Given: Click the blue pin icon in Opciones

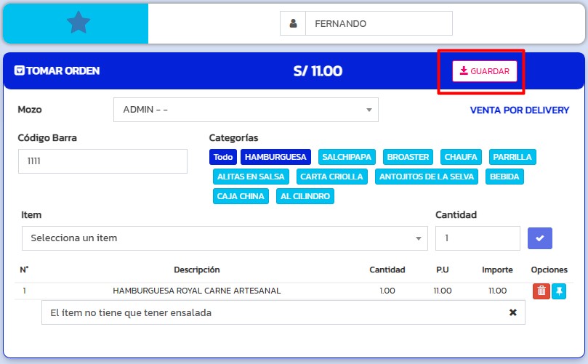Looking at the screenshot, I should click(x=559, y=291).
